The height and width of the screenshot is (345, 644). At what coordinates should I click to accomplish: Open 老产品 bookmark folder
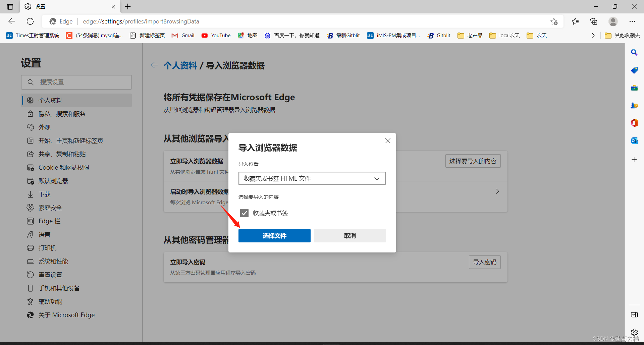470,36
